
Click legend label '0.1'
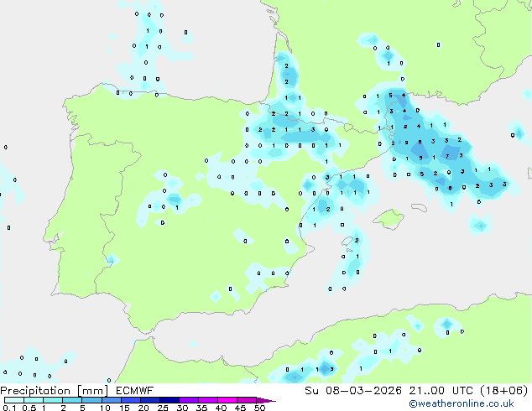[9, 408]
